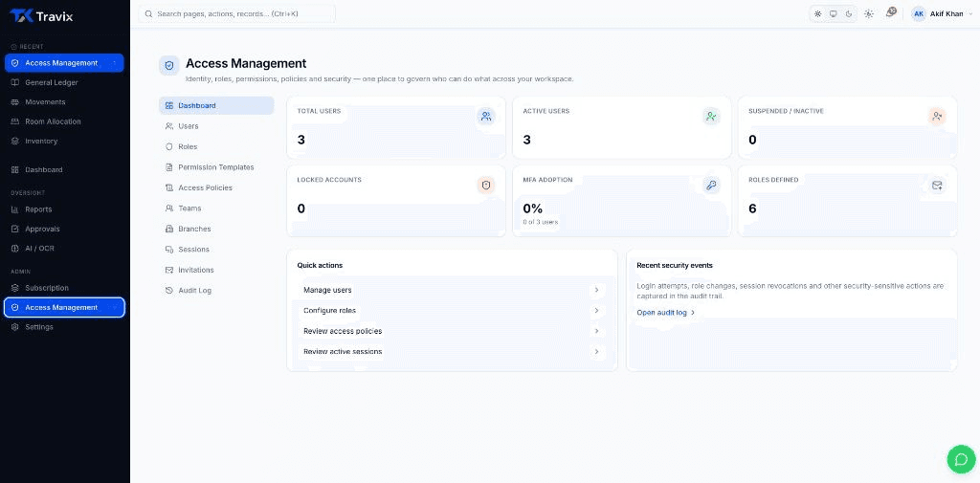This screenshot has height=483, width=980.
Task: Follow the Open audit log link
Action: point(666,313)
